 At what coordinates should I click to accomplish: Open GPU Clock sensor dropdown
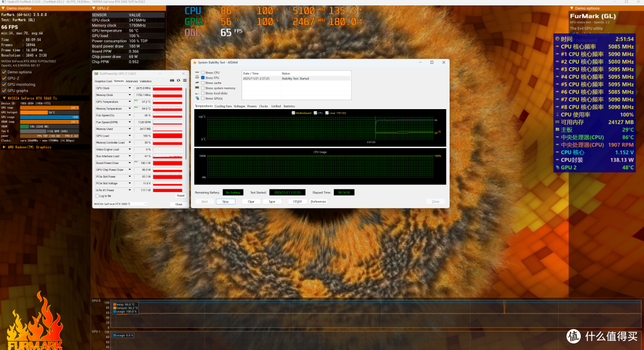130,88
